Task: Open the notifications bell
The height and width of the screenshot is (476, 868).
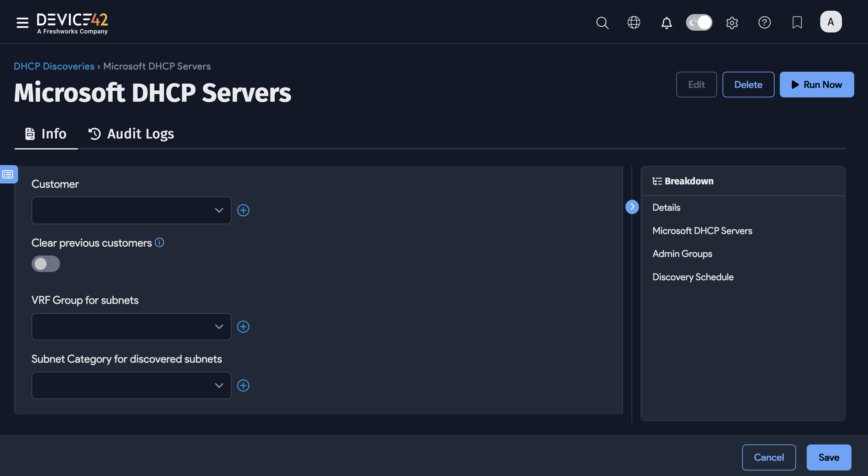Action: pyautogui.click(x=666, y=23)
